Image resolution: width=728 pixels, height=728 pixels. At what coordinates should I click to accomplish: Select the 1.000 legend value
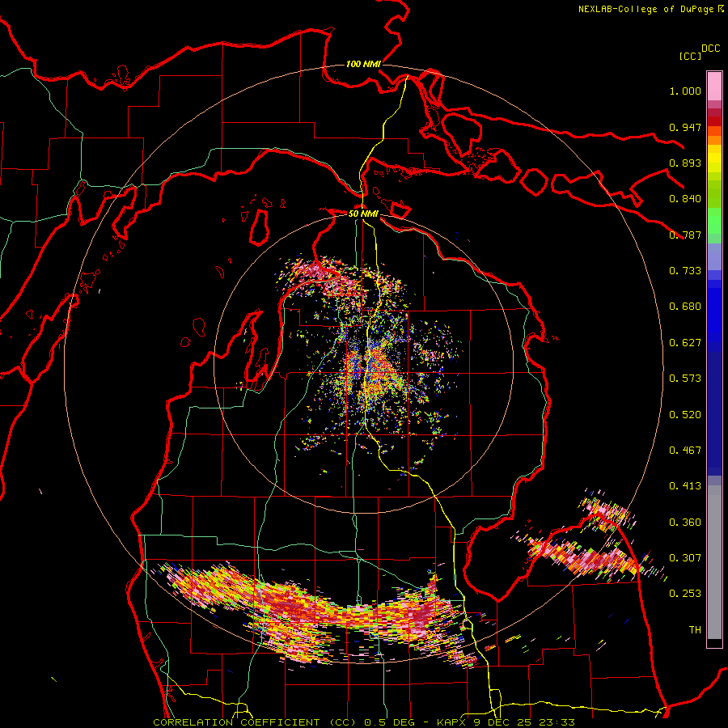[x=685, y=91]
